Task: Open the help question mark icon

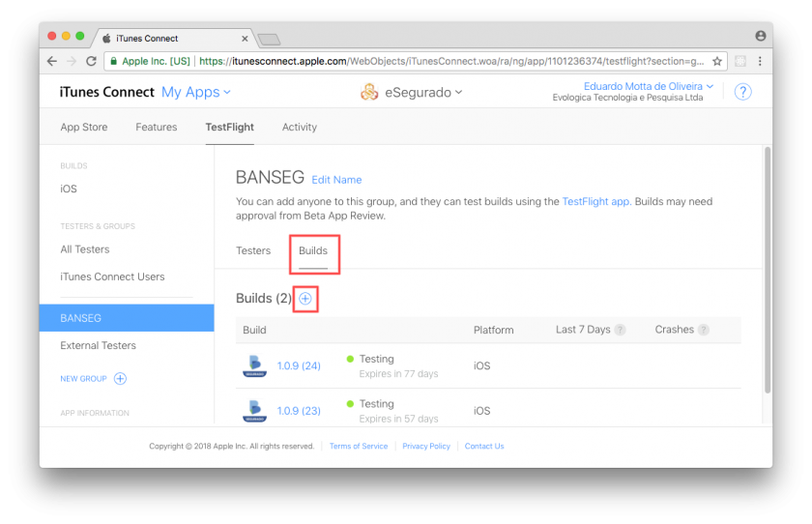Action: pos(742,92)
